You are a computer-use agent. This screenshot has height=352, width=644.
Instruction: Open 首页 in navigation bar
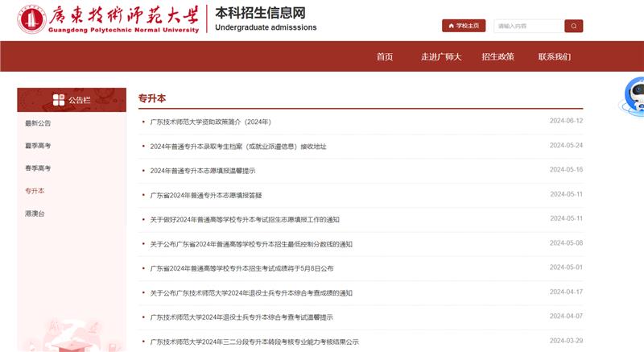(385, 56)
